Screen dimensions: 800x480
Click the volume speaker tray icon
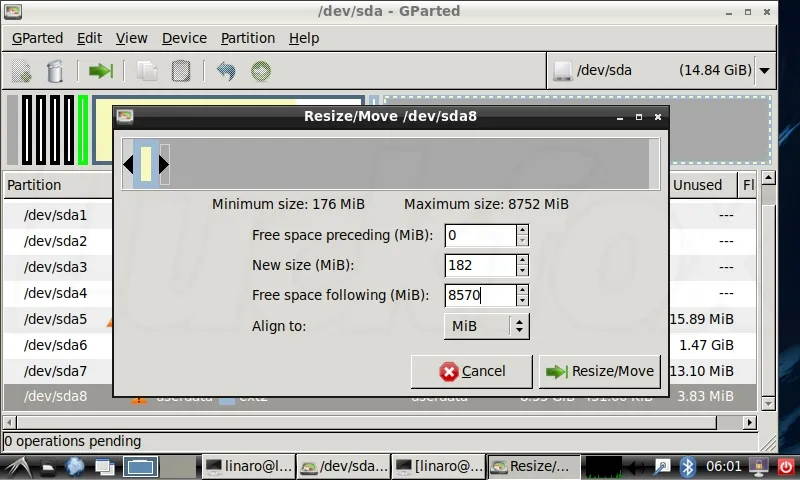point(636,467)
